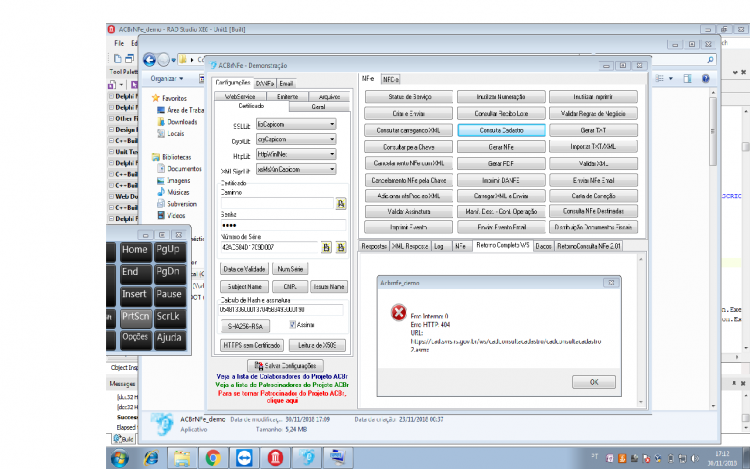Click the Explorer search magnifier icon
The width and height of the screenshot is (750, 469).
click(x=710, y=60)
